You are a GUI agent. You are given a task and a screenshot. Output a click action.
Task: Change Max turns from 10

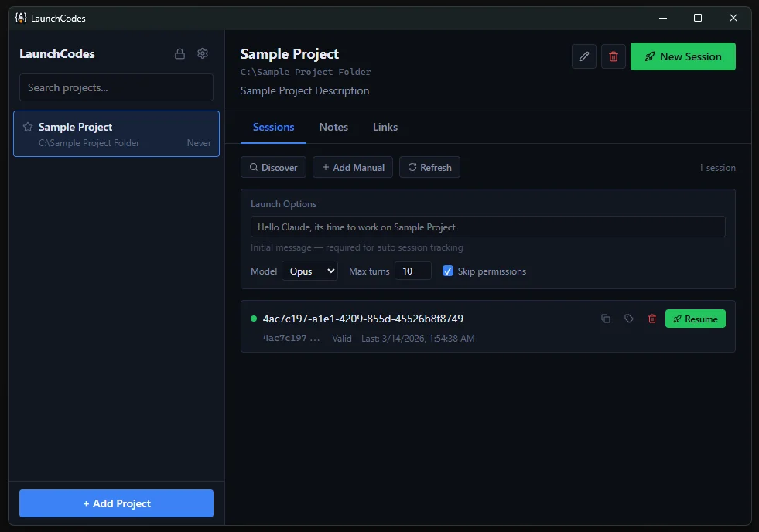(413, 271)
